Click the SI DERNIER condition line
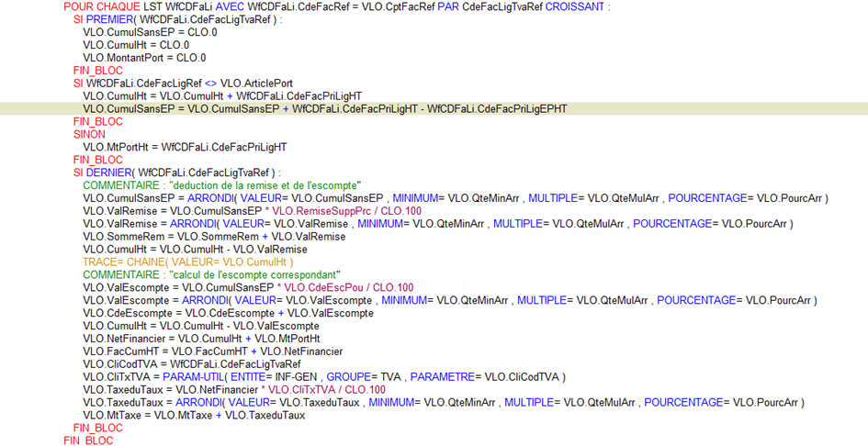This screenshot has width=868, height=446. click(x=176, y=173)
